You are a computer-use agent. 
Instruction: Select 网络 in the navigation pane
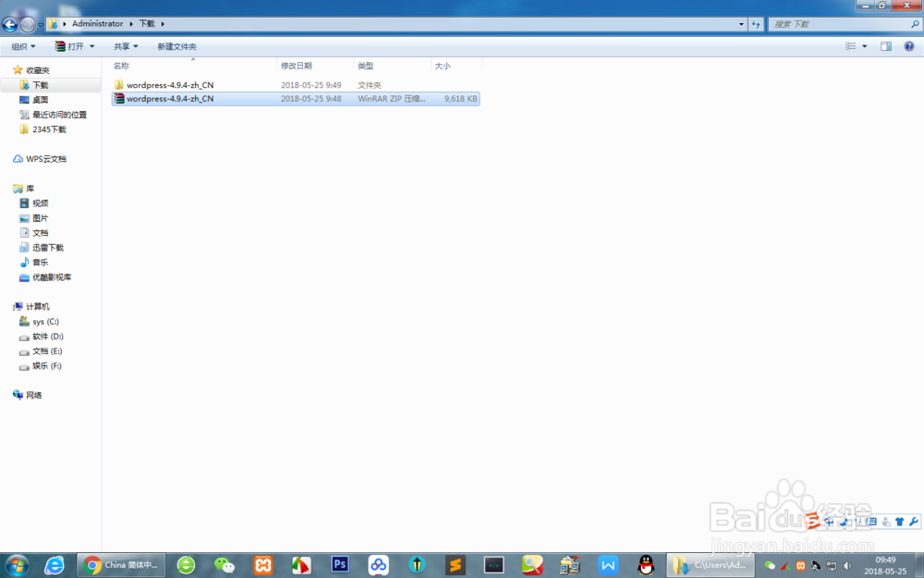pos(33,395)
